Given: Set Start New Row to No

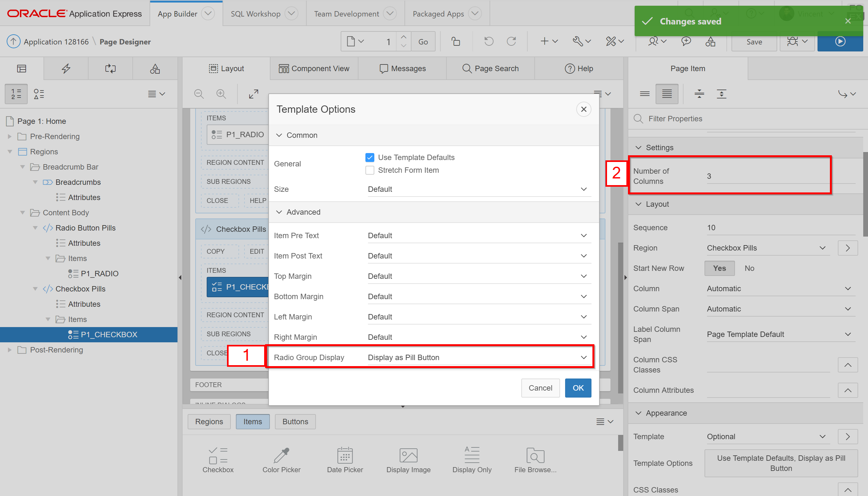Looking at the screenshot, I should (749, 268).
